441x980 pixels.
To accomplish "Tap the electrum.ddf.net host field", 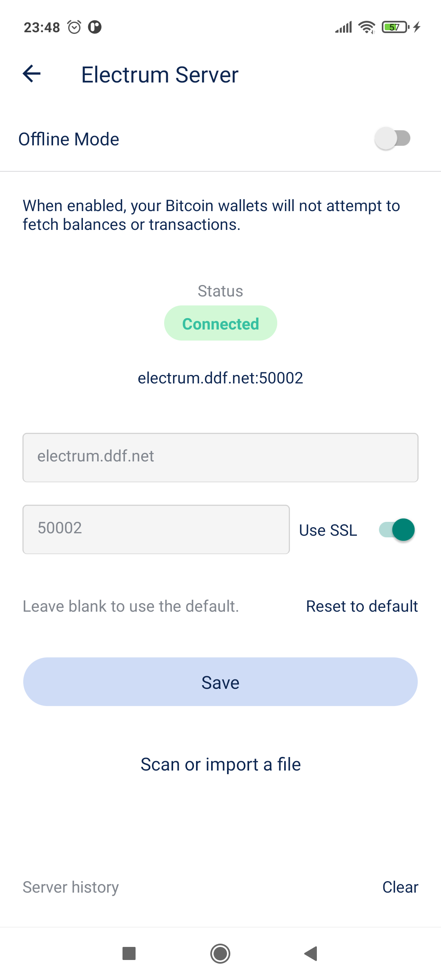I will 220,457.
